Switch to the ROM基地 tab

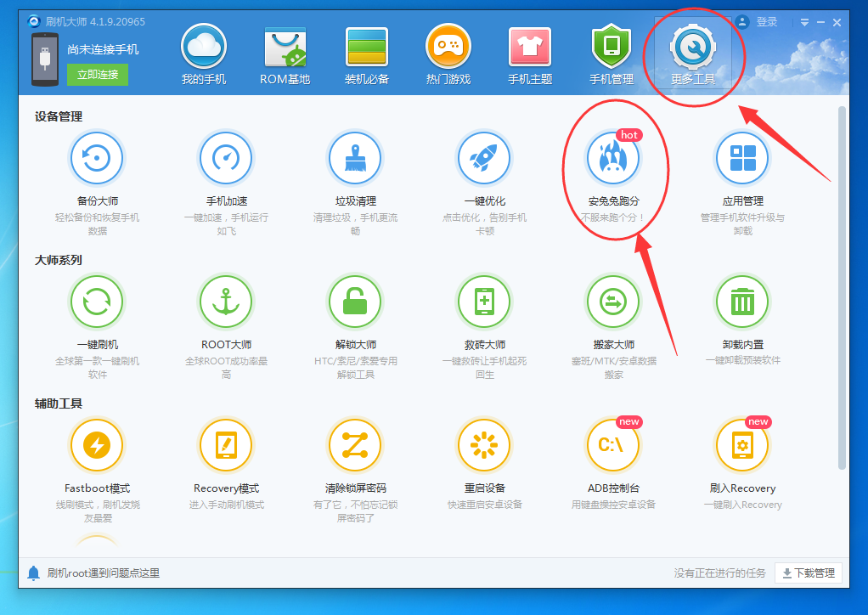pyautogui.click(x=285, y=54)
